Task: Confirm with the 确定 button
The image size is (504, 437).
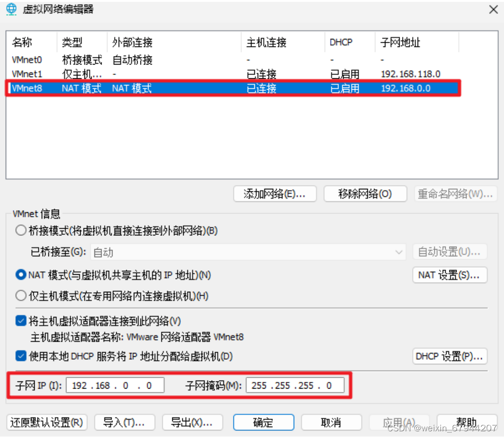Action: coord(263,422)
